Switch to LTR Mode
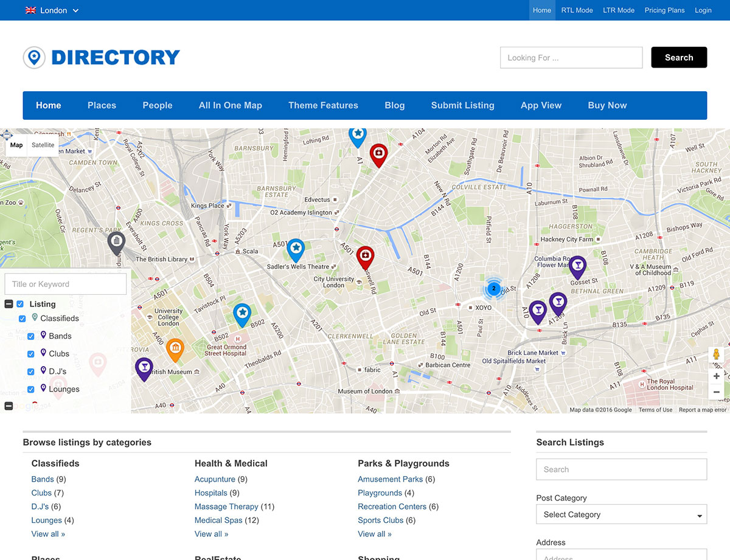730x560 pixels. (619, 10)
